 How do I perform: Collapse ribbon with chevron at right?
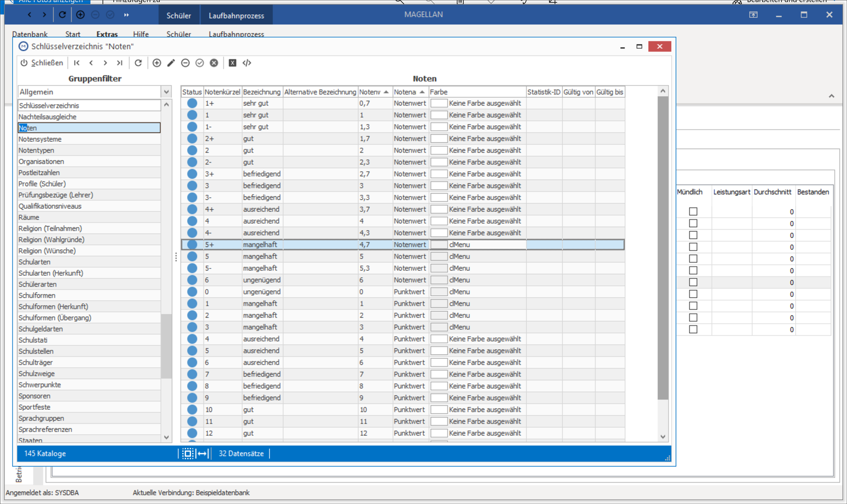coord(832,96)
